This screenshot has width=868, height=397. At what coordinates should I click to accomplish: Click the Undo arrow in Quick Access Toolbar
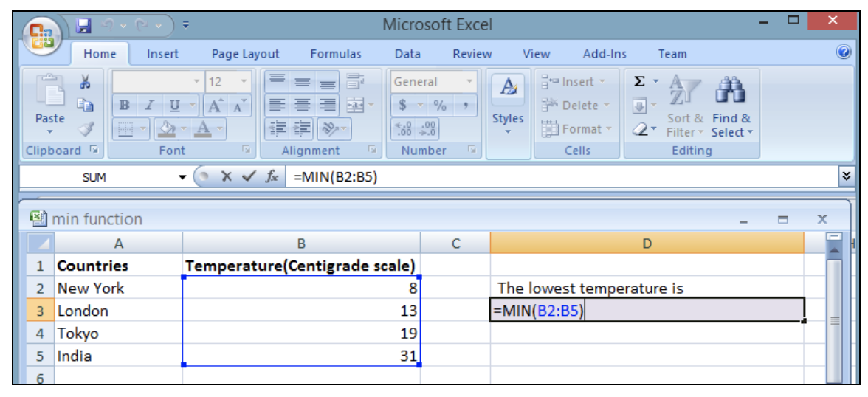coord(108,25)
